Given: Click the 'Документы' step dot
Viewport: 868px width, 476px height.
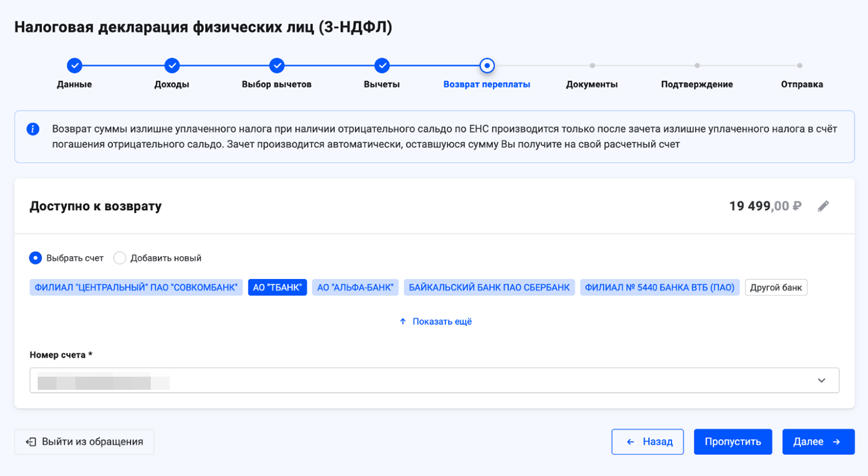Looking at the screenshot, I should click(592, 66).
